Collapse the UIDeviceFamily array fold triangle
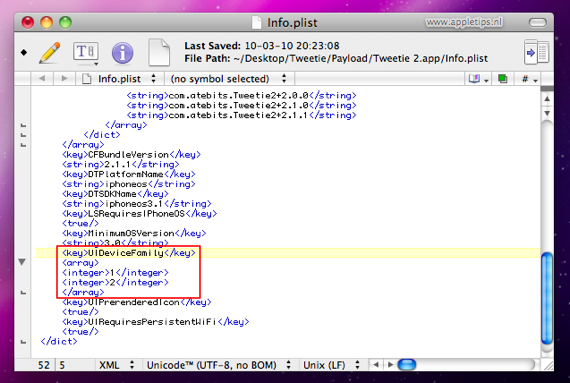The height and width of the screenshot is (383, 570). point(22,262)
